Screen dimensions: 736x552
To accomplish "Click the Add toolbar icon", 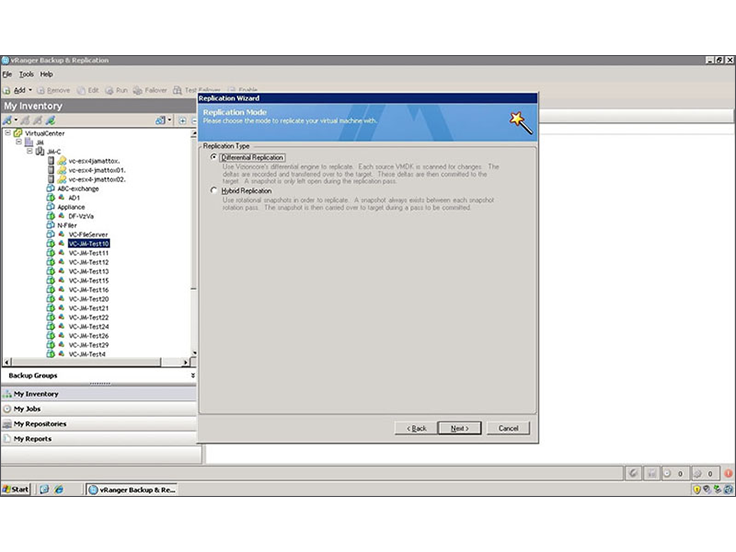I will click(x=7, y=90).
